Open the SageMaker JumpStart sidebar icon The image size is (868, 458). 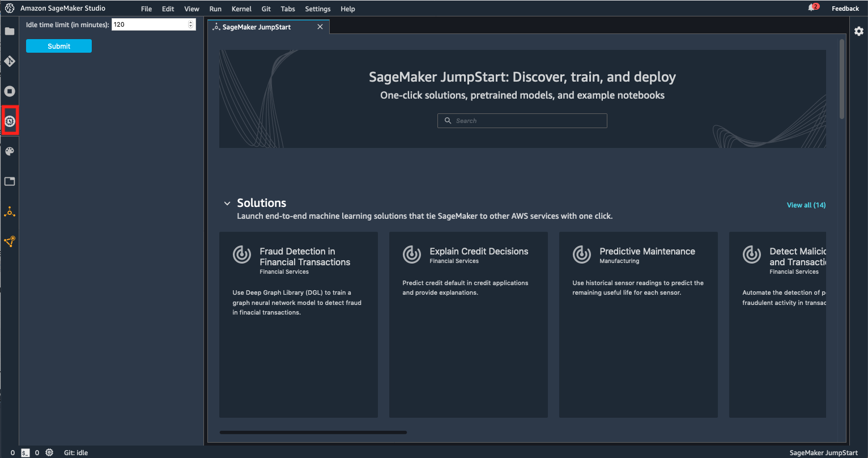click(10, 212)
